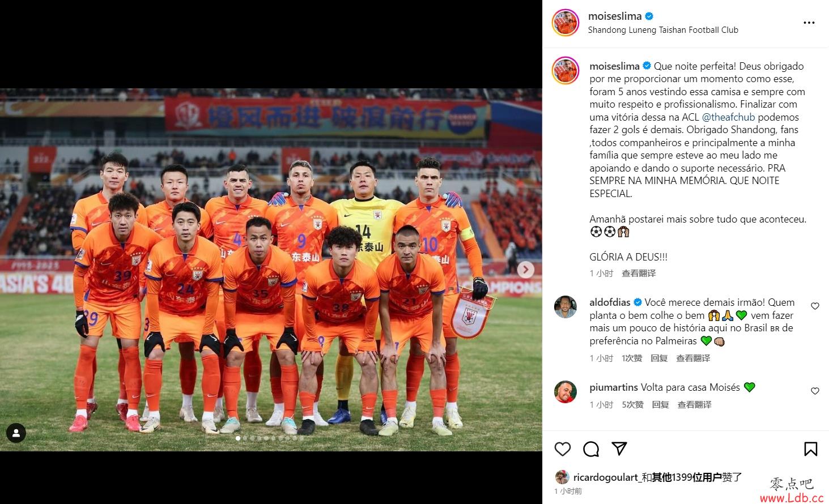This screenshot has width=829, height=504.
Task: Like aldofdias comment with heart
Action: click(x=815, y=306)
